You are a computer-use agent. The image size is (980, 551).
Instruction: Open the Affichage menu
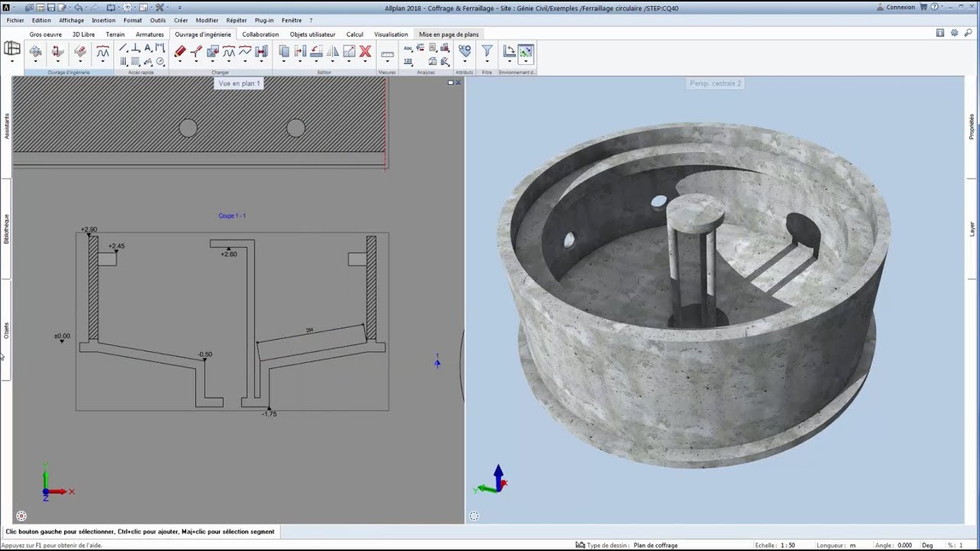[x=71, y=21]
